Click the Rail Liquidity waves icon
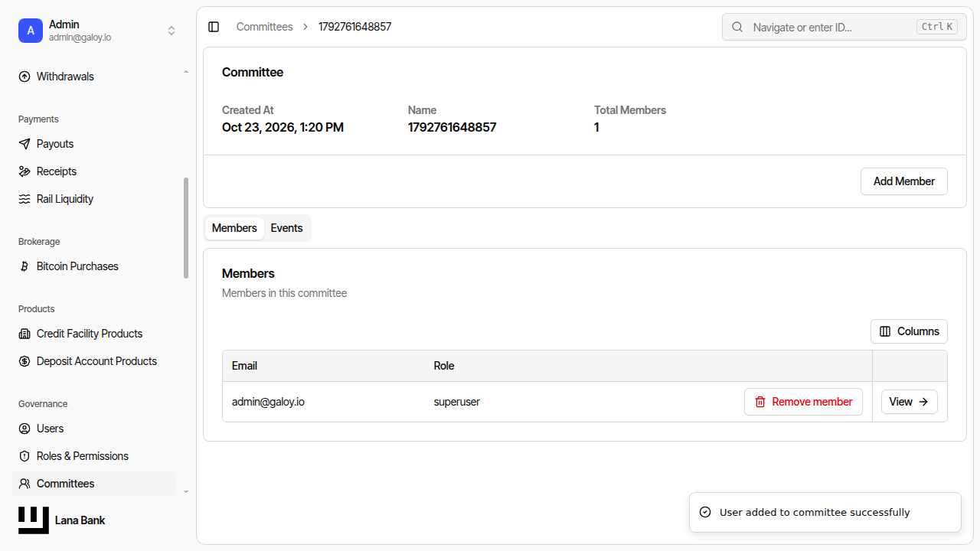The image size is (980, 551). [24, 199]
